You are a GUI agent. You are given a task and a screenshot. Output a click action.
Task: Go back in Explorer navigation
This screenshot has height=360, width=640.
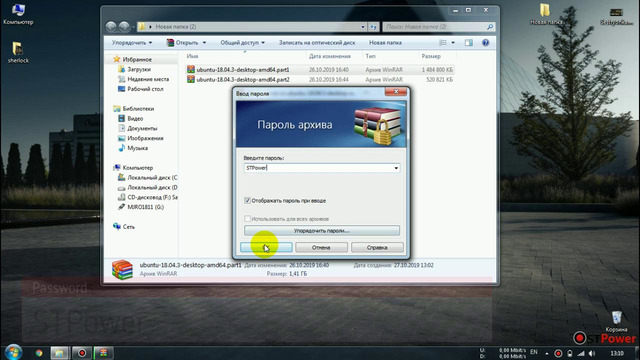click(x=111, y=27)
